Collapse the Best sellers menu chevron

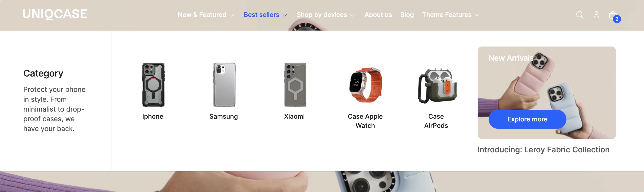pyautogui.click(x=285, y=15)
